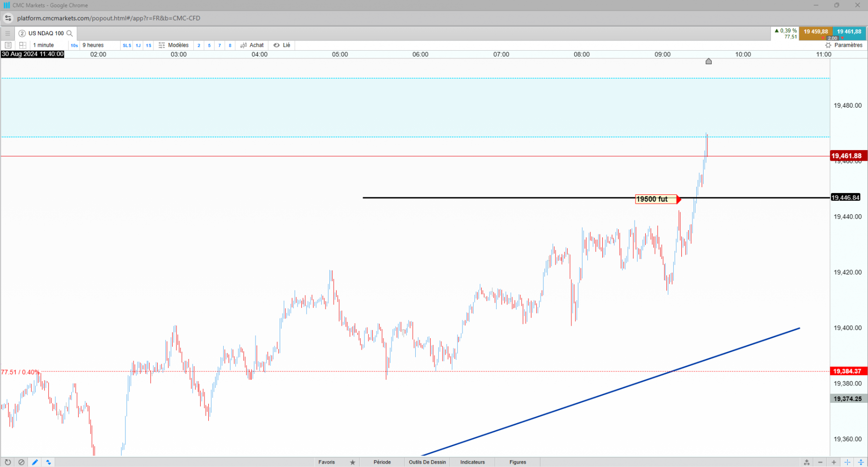Select the US NDAQ 100 chart tab

[45, 33]
